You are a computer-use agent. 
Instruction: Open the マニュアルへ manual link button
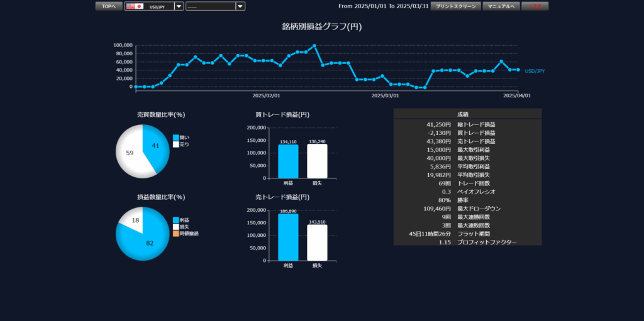tap(501, 6)
